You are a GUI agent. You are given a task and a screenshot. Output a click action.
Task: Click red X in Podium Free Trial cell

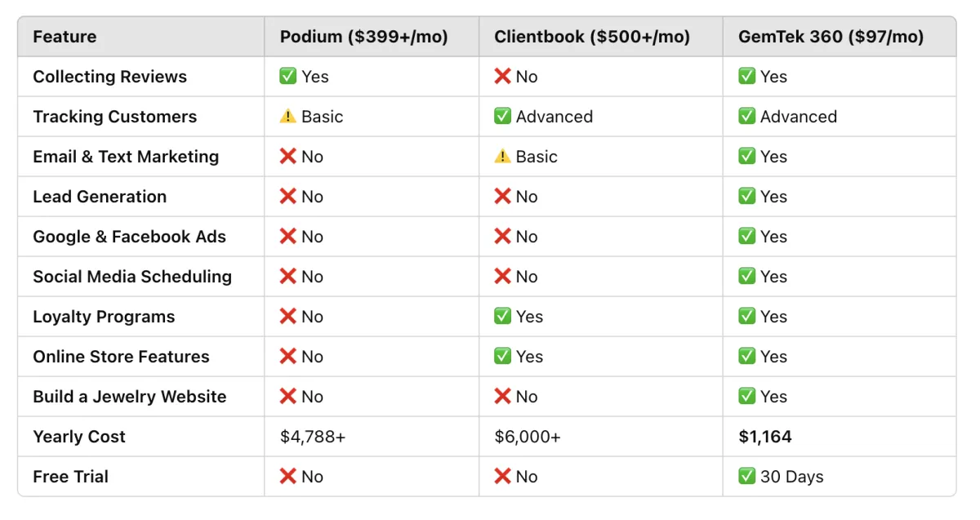(288, 477)
